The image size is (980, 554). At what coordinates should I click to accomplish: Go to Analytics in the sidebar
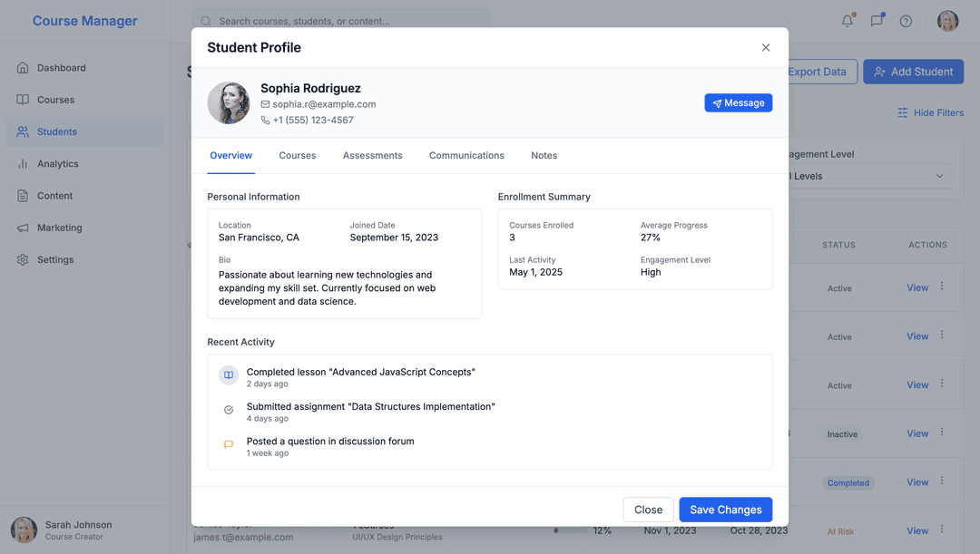[x=58, y=164]
